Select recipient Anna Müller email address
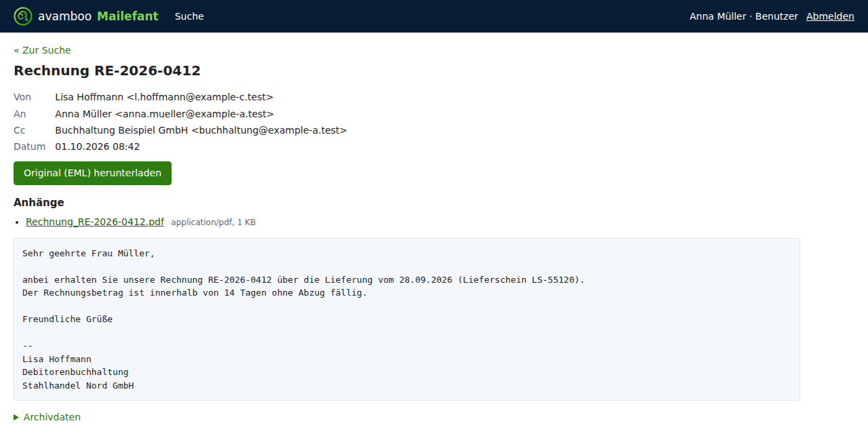The image size is (868, 434). 165,114
